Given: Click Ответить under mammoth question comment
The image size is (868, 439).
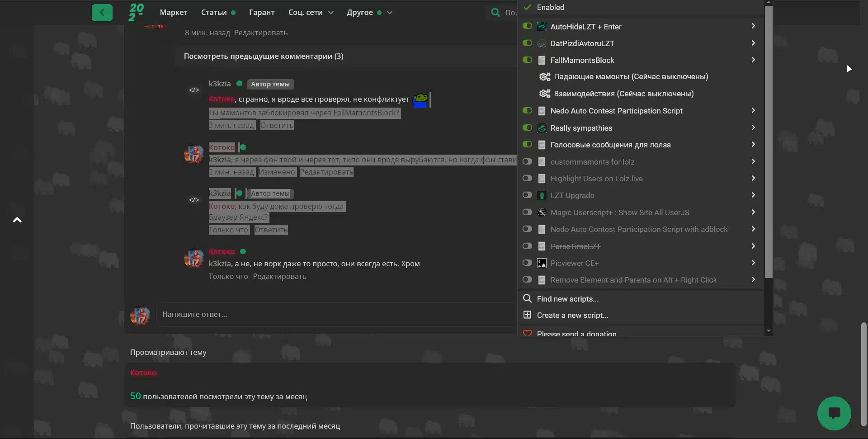Looking at the screenshot, I should pyautogui.click(x=277, y=125).
